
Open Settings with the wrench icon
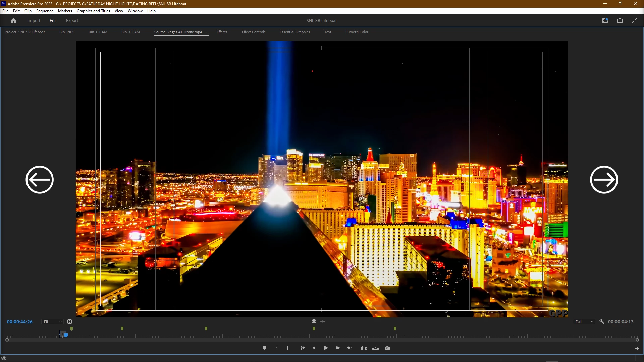[602, 322]
